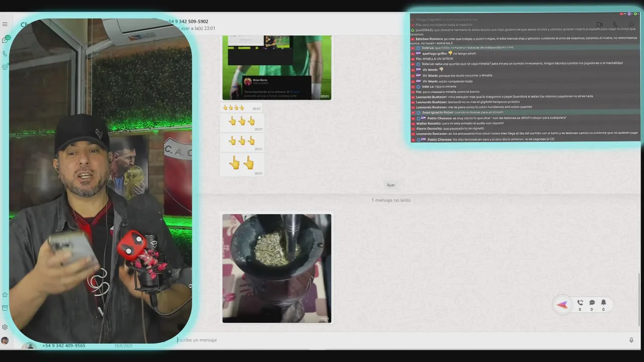
Task: Open starred messages from the sidebar
Action: 5,295
